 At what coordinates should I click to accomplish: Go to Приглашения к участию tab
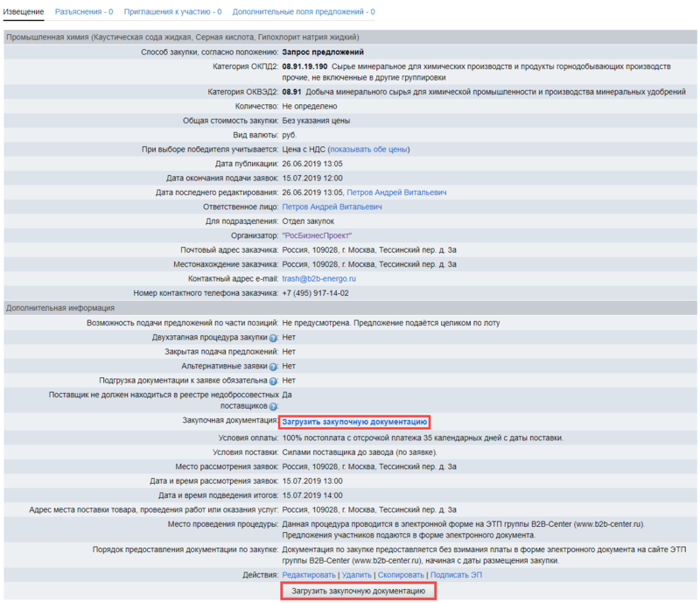172,12
